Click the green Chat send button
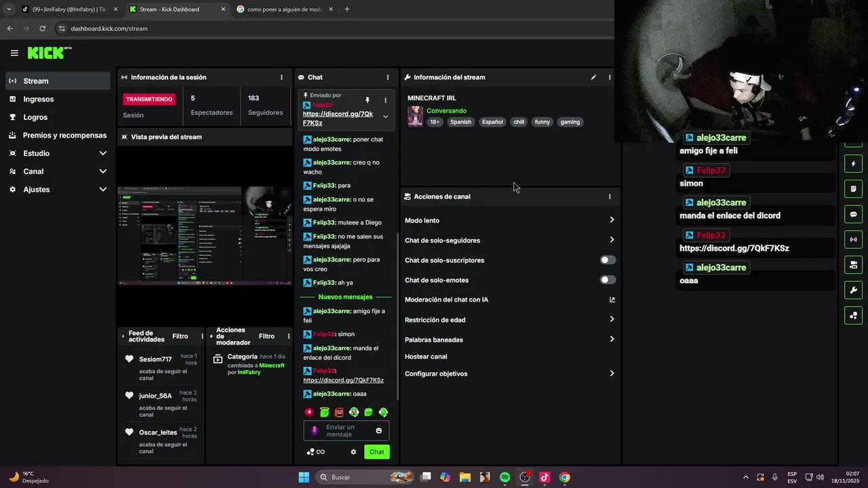 tap(376, 452)
